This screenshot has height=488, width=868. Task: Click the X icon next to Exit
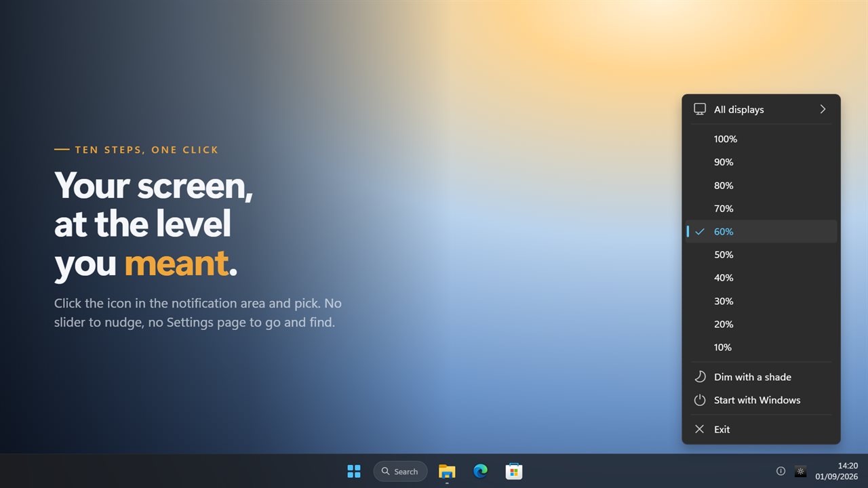[x=700, y=429]
